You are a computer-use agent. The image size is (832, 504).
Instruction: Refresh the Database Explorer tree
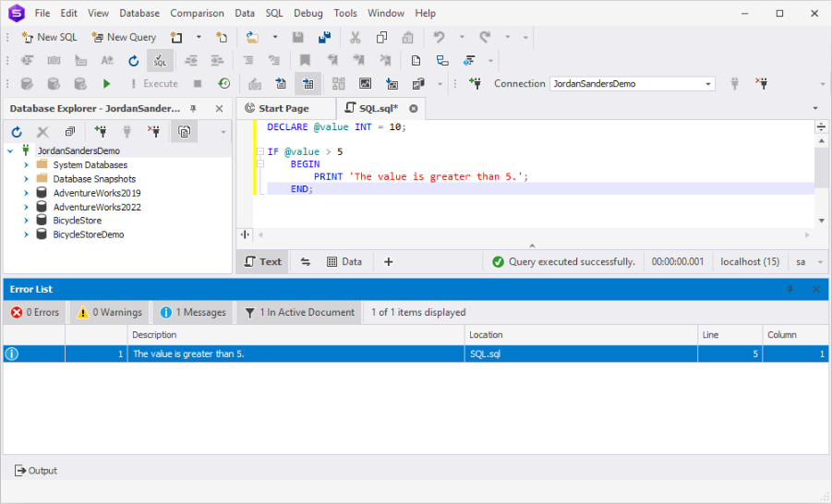tap(17, 132)
